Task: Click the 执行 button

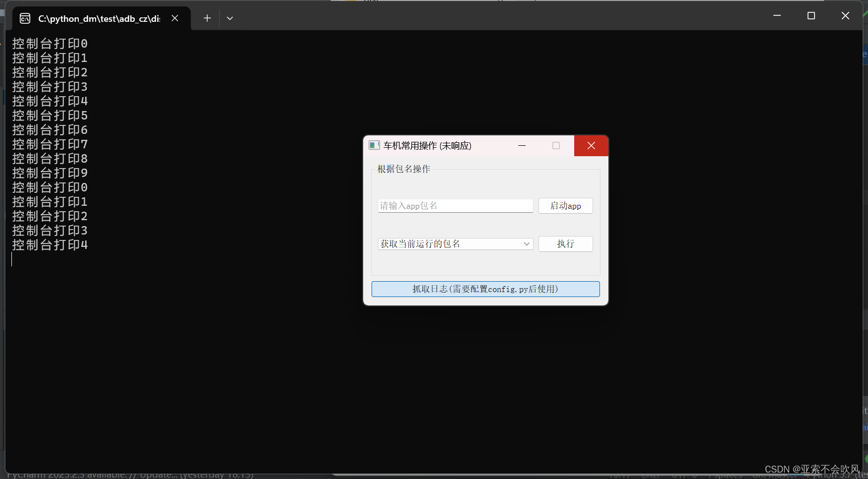Action: coord(565,244)
